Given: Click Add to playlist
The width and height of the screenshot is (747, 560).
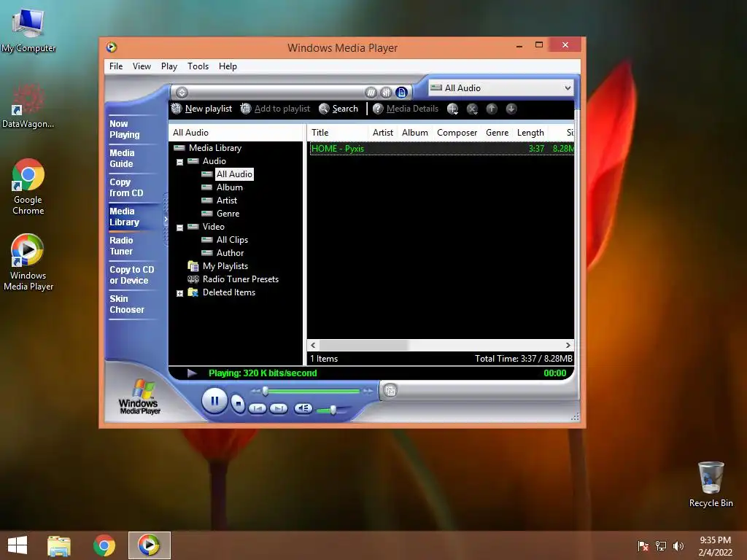Looking at the screenshot, I should [x=275, y=109].
